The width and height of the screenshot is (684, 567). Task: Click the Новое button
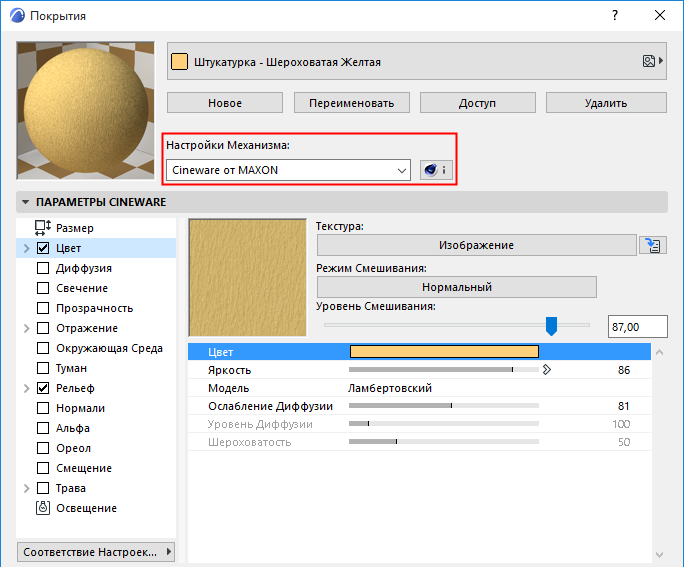(225, 103)
